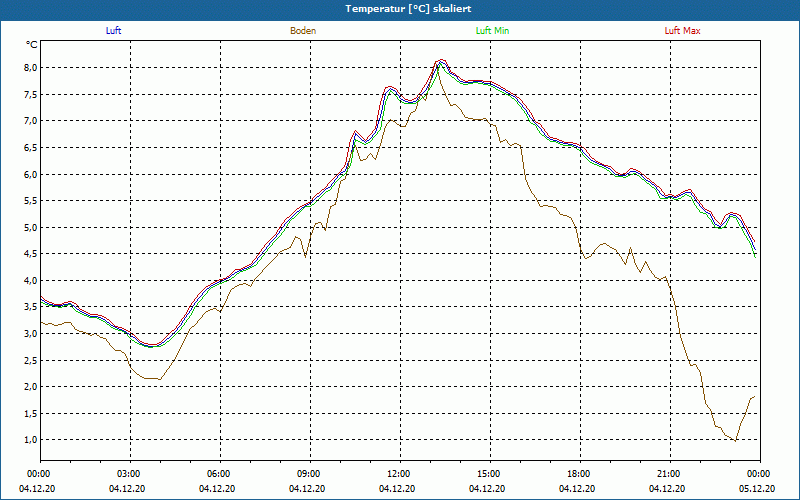Click the 12:00 time axis label
Viewport: 800px width, 500px height.
pyautogui.click(x=400, y=474)
